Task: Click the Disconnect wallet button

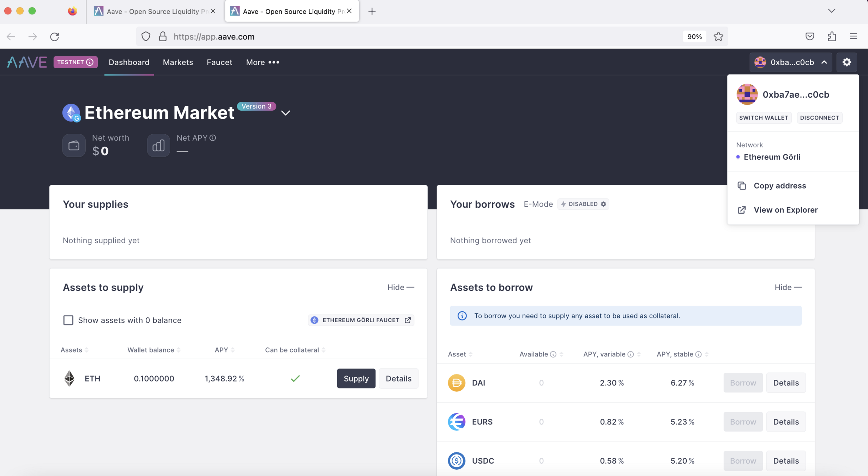Action: 819,118
